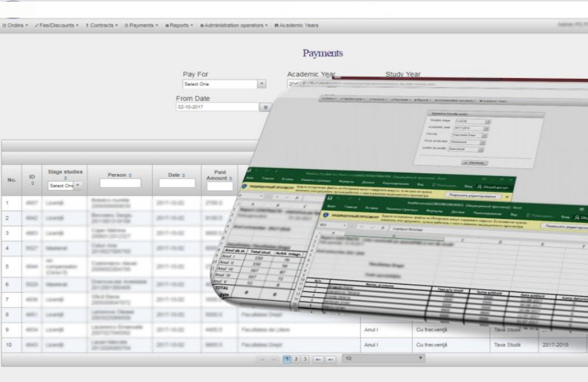The height and width of the screenshot is (382, 588).
Task: Close the yellow protected view bar in Excel
Action: pyautogui.click(x=507, y=196)
